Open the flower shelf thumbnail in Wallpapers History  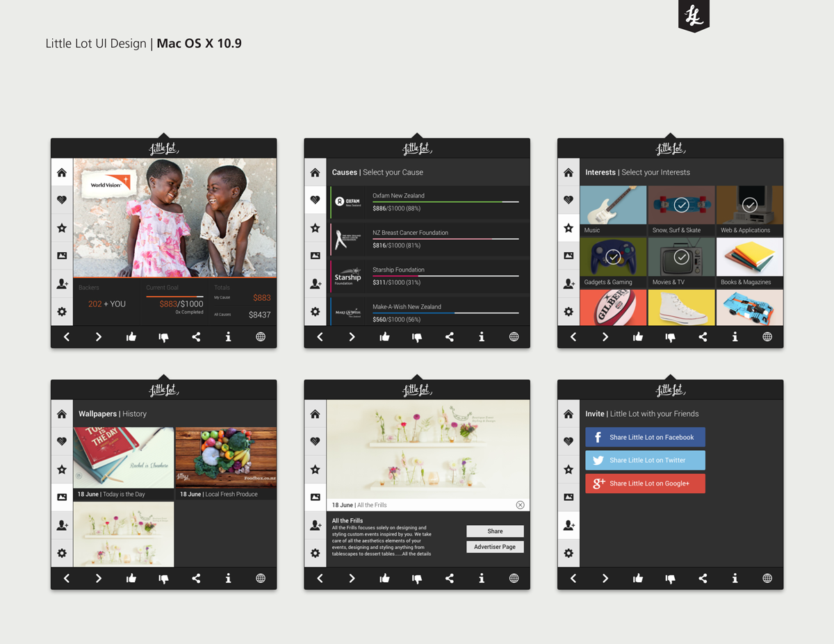pyautogui.click(x=124, y=534)
